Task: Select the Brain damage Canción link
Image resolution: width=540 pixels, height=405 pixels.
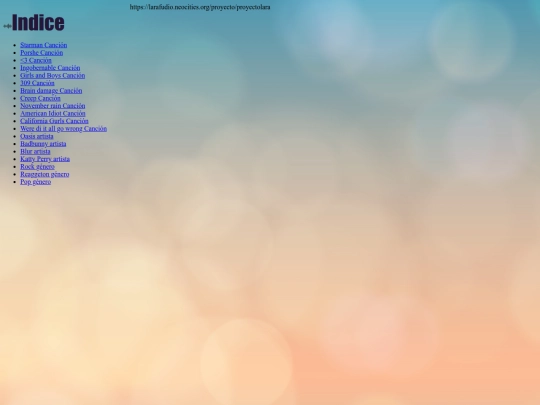Action: point(51,91)
